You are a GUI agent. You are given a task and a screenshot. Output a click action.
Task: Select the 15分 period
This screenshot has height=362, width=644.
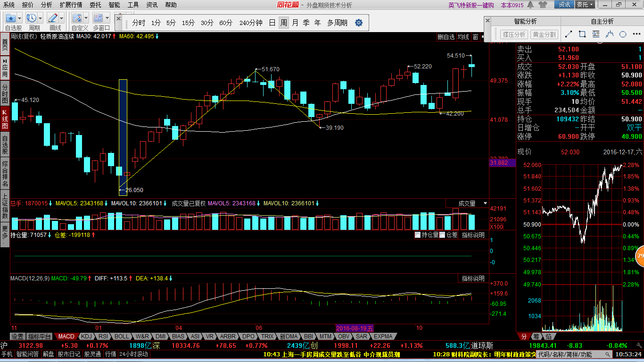[x=188, y=23]
